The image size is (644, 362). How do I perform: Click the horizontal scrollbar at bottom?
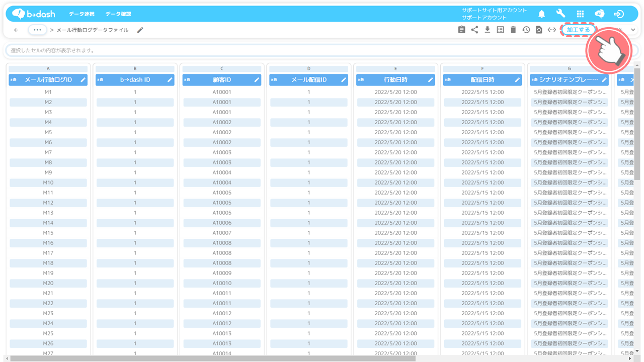click(x=213, y=358)
